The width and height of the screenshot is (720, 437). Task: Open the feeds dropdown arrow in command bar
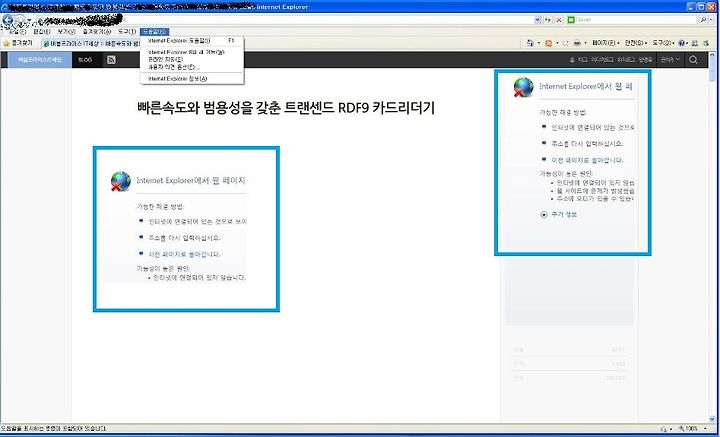(557, 43)
